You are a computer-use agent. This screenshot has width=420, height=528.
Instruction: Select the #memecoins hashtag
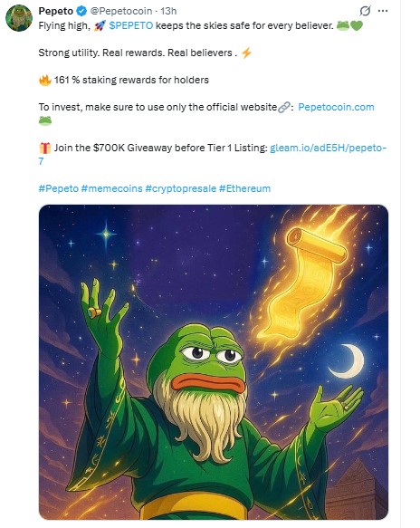click(111, 188)
